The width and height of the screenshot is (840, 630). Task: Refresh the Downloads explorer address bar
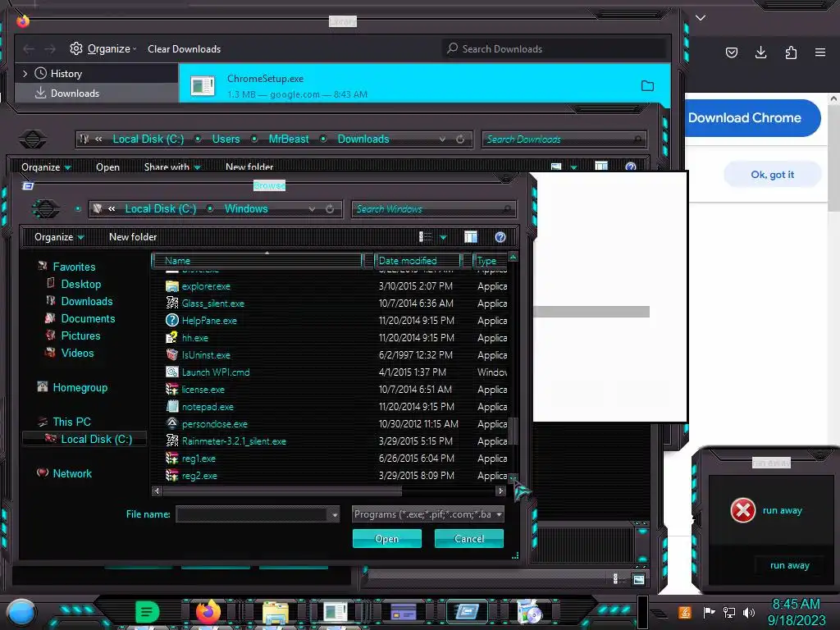tap(460, 139)
